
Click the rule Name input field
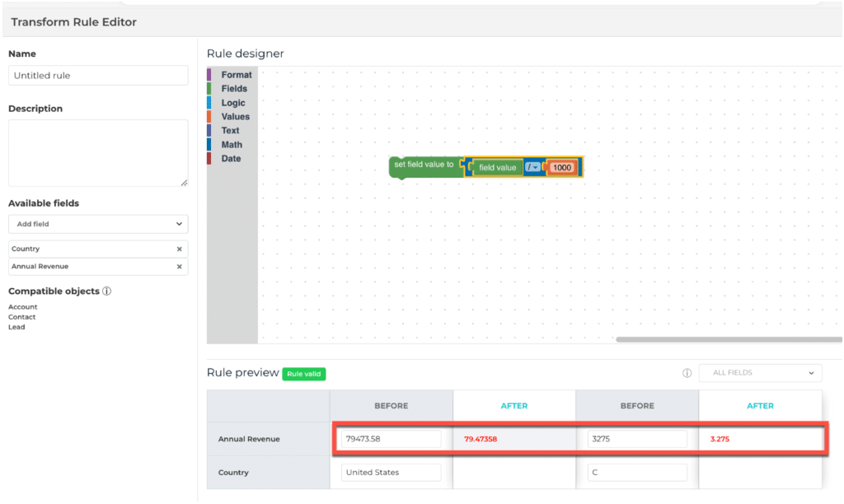[98, 76]
